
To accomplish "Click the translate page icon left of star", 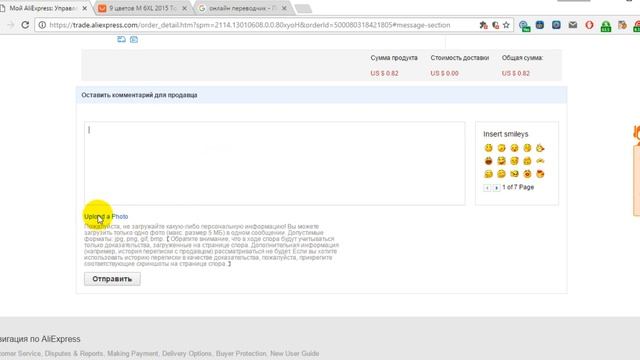I will (x=495, y=25).
